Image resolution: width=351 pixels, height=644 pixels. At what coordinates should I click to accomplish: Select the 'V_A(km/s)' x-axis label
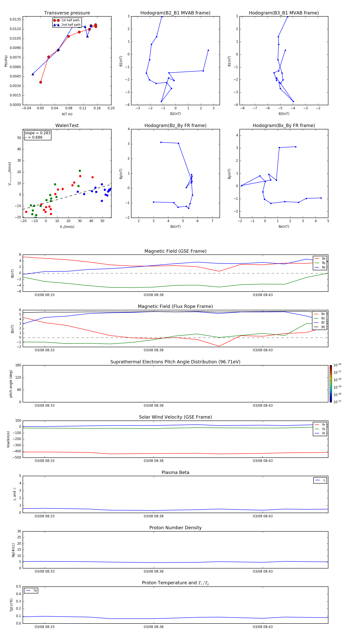pos(67,227)
